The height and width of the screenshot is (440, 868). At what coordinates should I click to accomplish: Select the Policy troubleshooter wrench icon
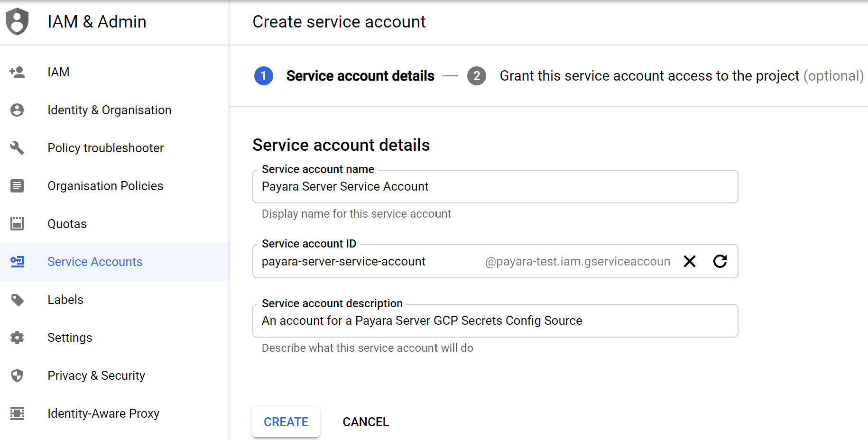(17, 147)
